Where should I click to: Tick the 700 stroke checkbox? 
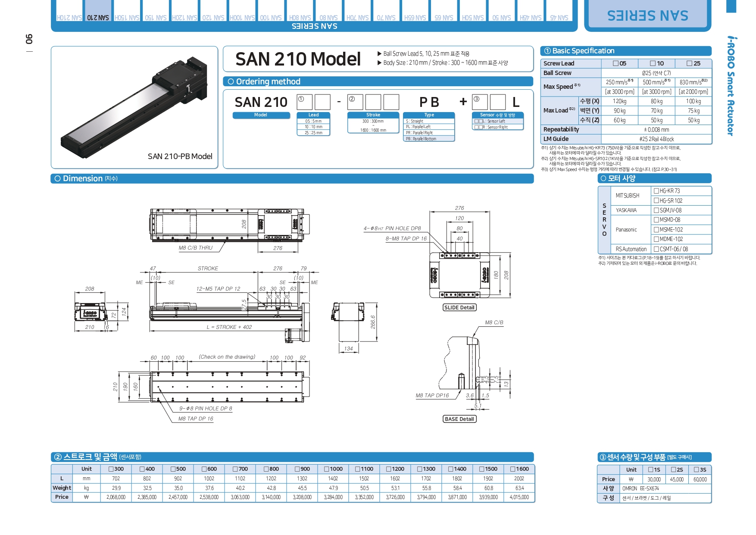click(x=235, y=469)
